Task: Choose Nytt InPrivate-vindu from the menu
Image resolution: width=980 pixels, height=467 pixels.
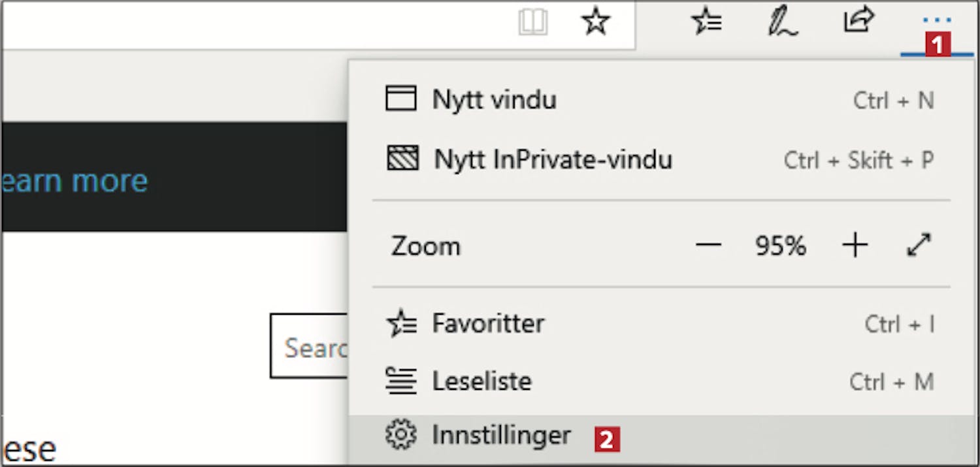Action: 661,159
